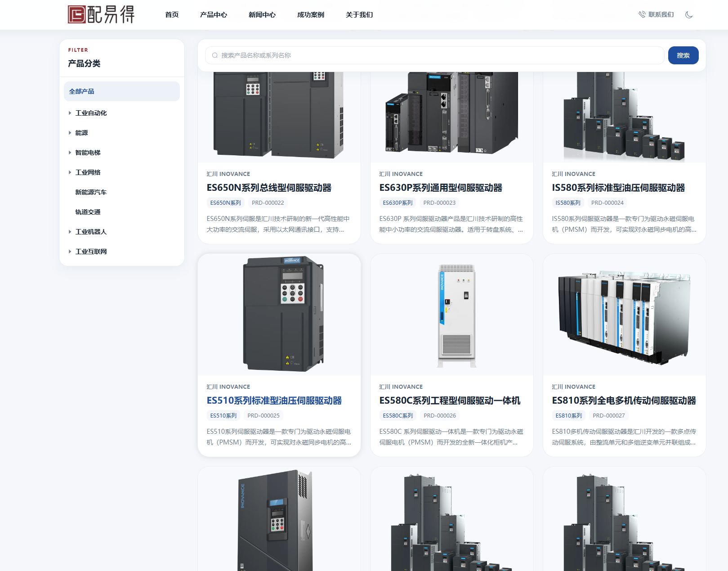This screenshot has height=571, width=728.
Task: Click the blue 搜索 button
Action: (x=683, y=55)
